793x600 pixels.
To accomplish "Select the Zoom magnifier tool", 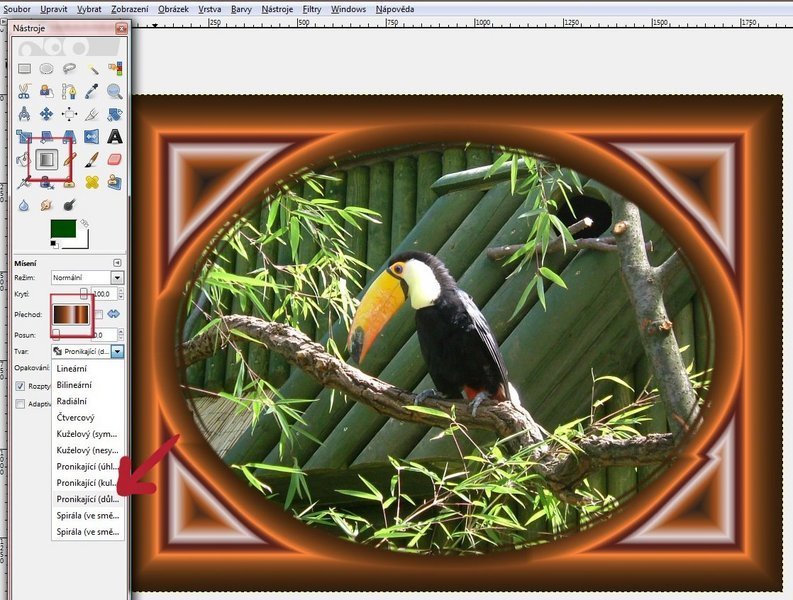I will (115, 91).
